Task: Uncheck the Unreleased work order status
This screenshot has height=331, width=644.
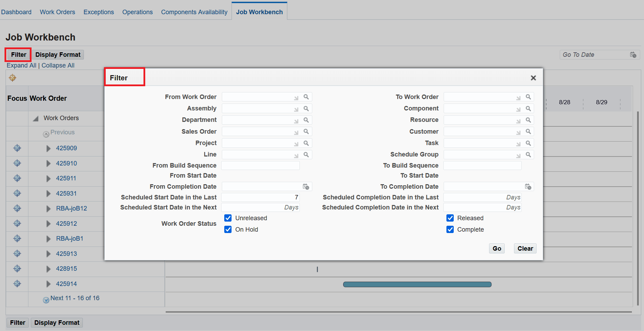Action: (x=228, y=218)
